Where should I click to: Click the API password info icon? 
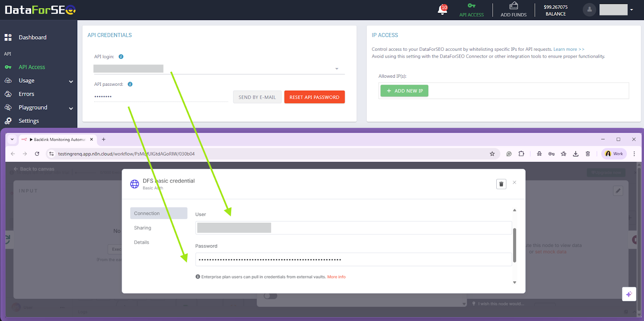coord(130,84)
